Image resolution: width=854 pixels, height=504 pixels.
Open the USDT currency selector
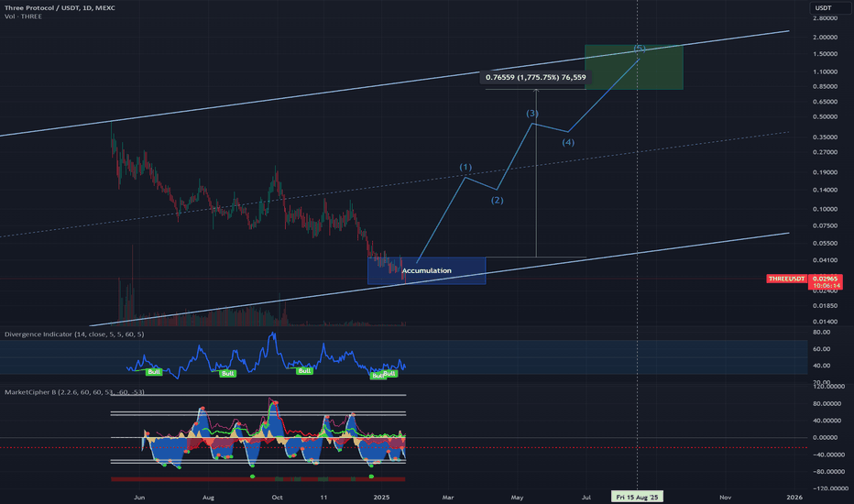pos(829,7)
